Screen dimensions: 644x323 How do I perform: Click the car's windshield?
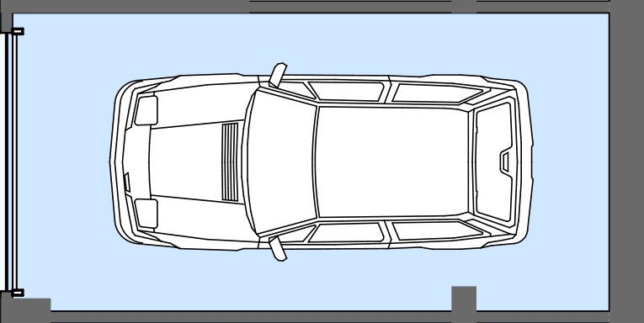pos(281,162)
